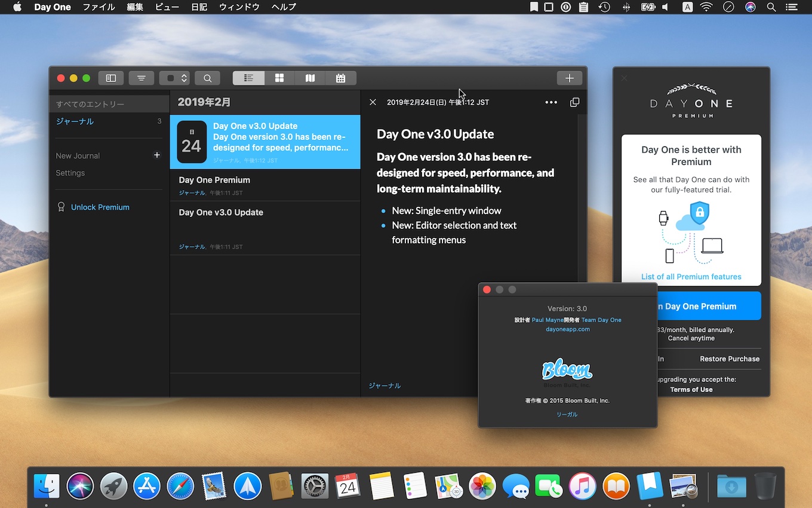Open the Day One app menu
Screen dimensions: 812x508
coord(53,7)
